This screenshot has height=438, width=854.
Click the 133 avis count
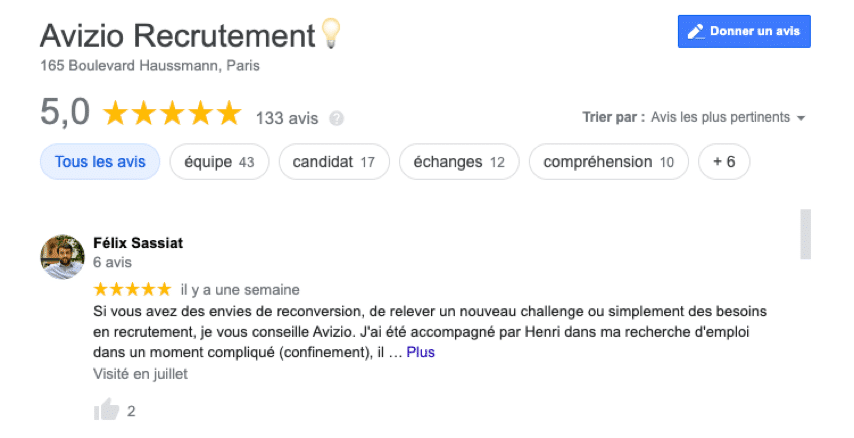287,118
